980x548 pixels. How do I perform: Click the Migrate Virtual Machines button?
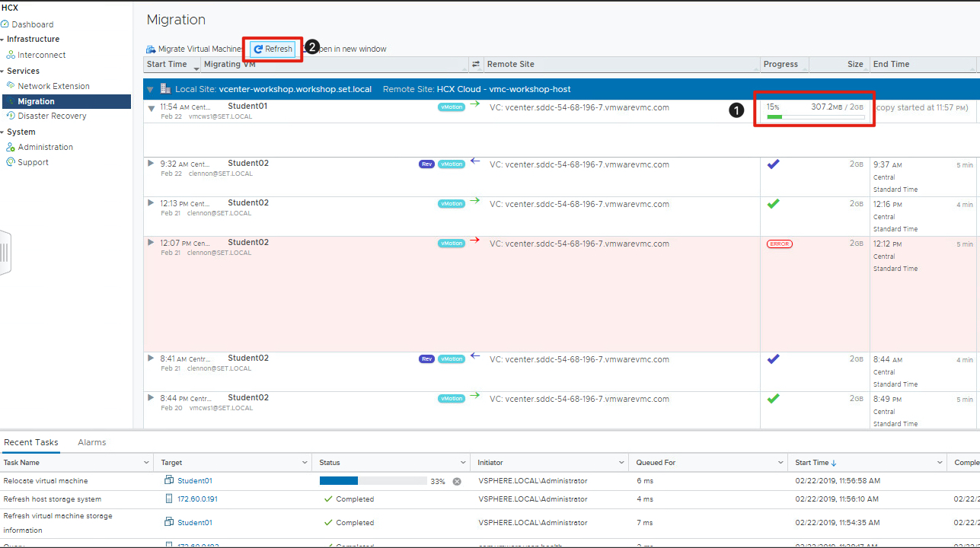(x=194, y=49)
